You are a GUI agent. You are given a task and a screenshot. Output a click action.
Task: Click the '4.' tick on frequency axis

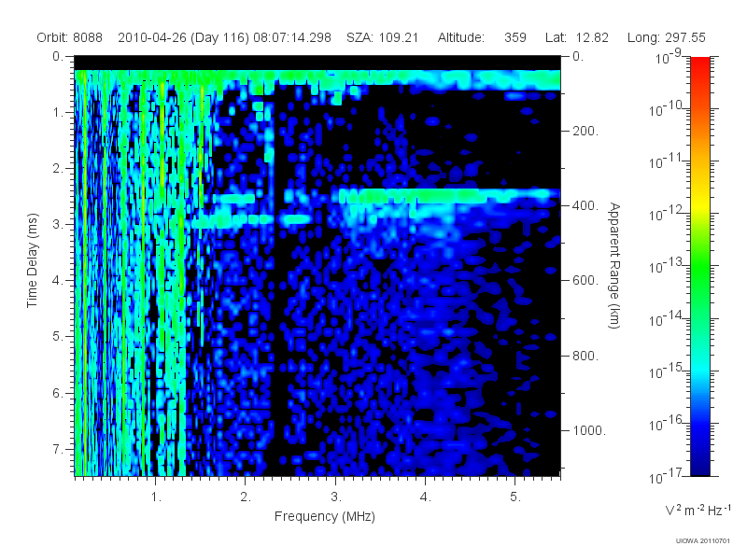point(426,497)
